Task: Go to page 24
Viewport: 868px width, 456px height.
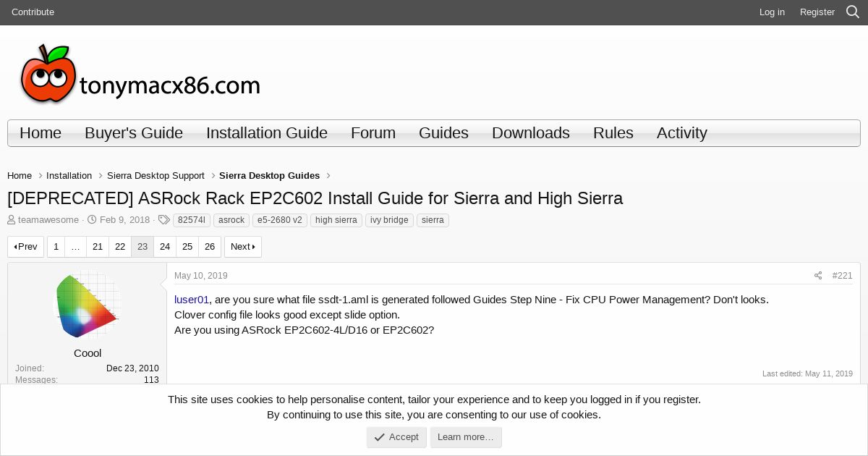Action: tap(165, 247)
